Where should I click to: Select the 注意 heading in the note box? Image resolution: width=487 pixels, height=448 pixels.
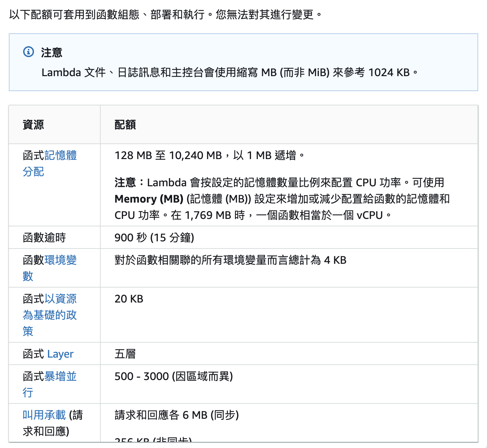pyautogui.click(x=52, y=53)
